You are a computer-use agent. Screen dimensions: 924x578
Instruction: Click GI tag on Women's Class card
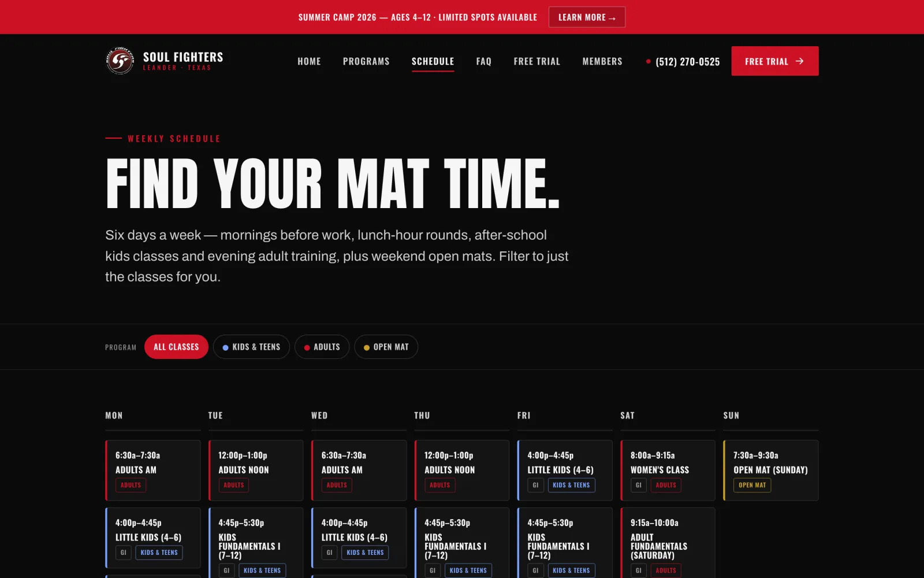click(638, 485)
